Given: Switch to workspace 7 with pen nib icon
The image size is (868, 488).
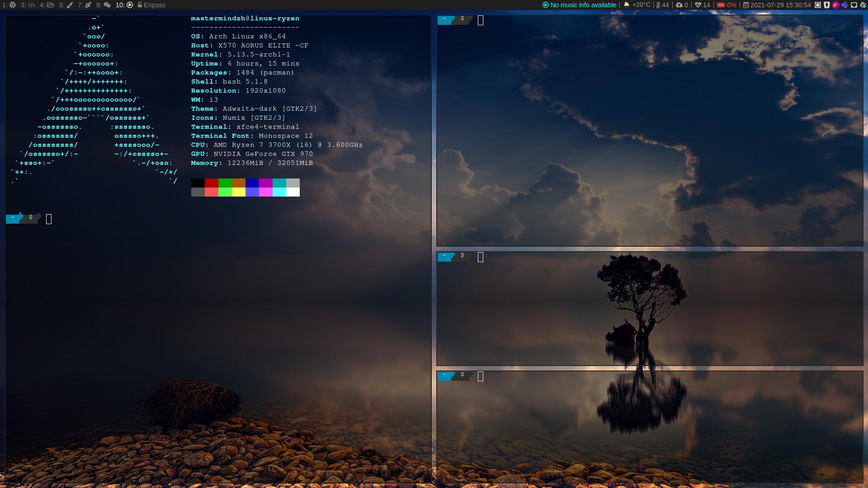Looking at the screenshot, I should point(85,5).
